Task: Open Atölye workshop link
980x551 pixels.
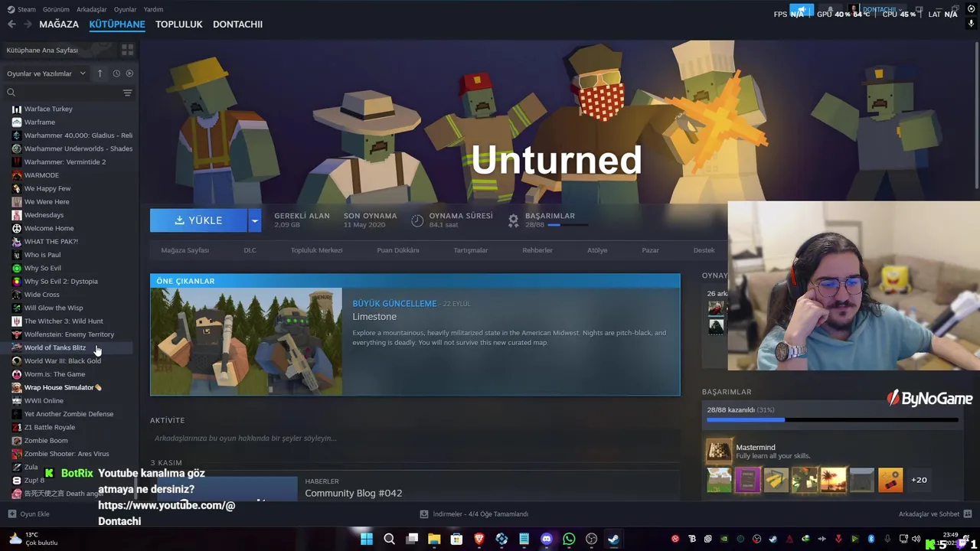Action: pos(597,250)
